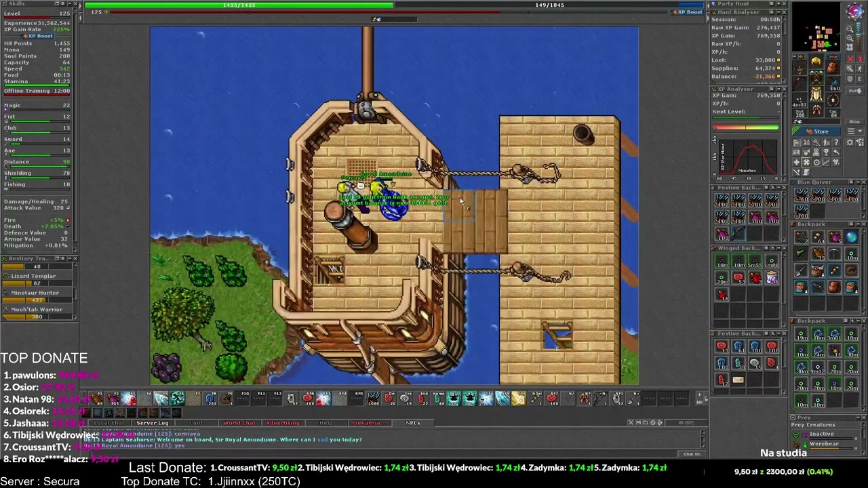Click the Prey panel title icon
This screenshot has height=488, width=868.
coord(793,418)
